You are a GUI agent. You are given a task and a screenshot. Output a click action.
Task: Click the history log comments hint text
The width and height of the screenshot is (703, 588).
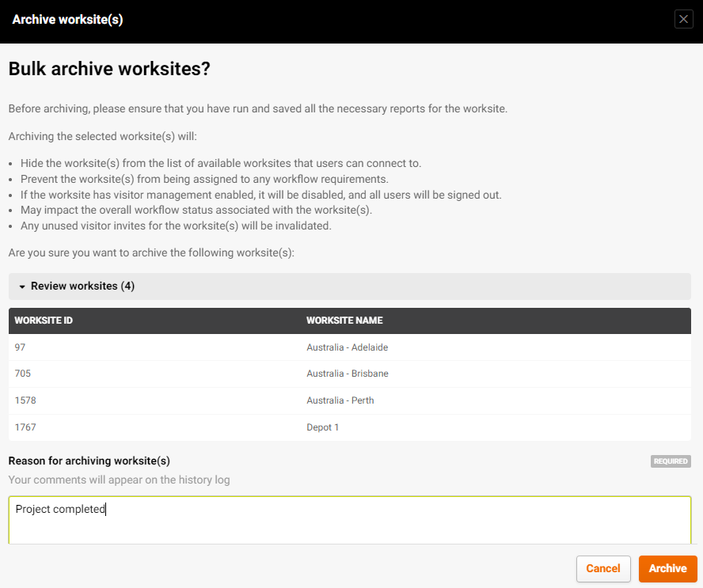120,480
